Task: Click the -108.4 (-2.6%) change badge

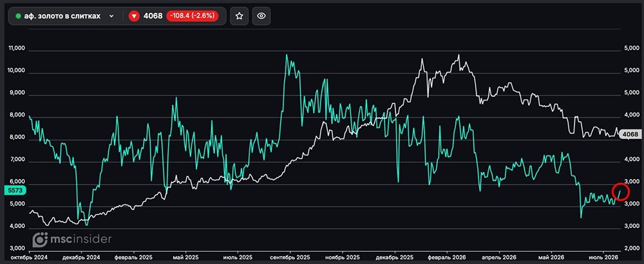Action: (x=192, y=16)
